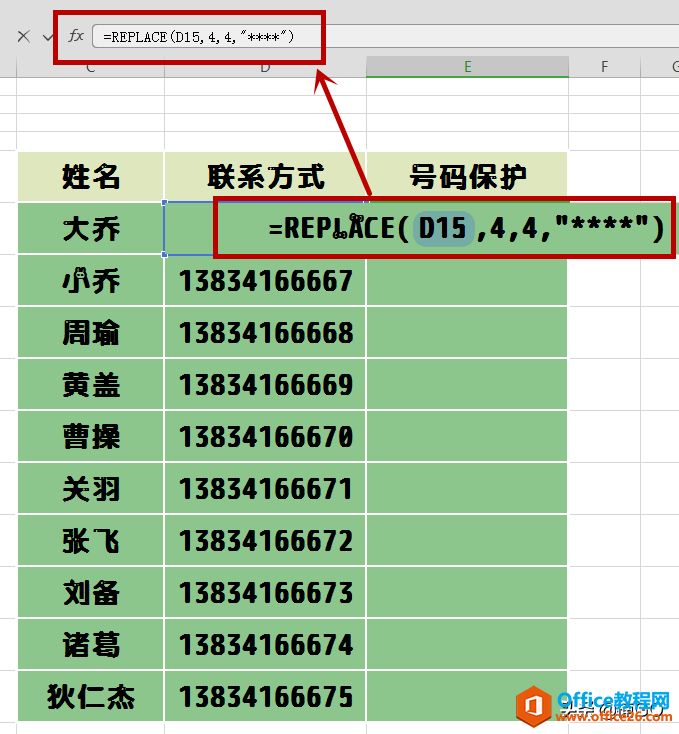Select the name cell 周瑜
The image size is (679, 734).
91,333
